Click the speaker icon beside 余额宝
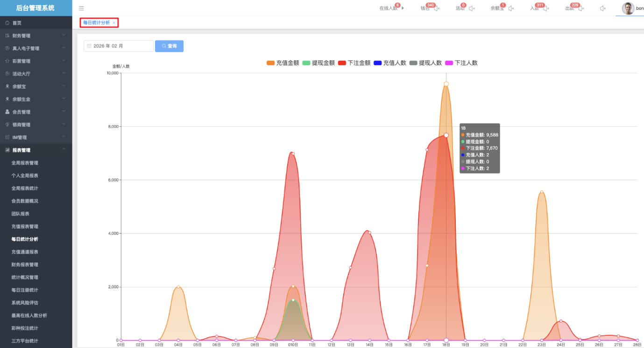Screen dimensions: 644x348 pyautogui.click(x=511, y=8)
